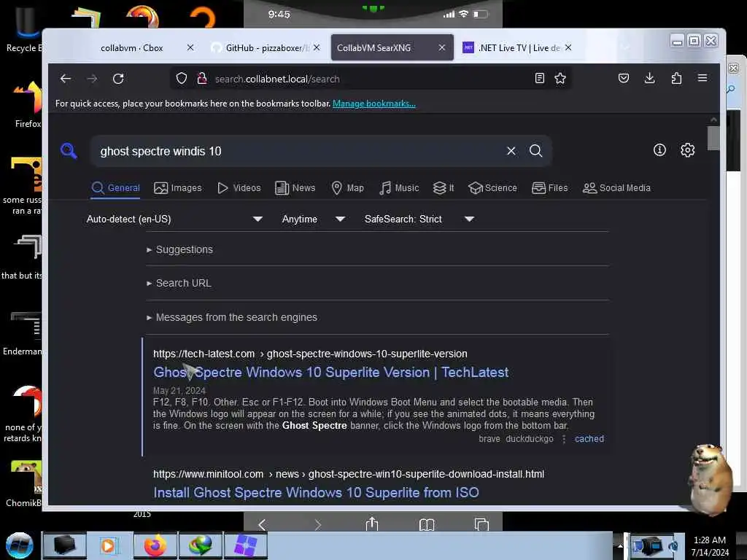Click the tech-latest.com result URL text

tap(310, 354)
